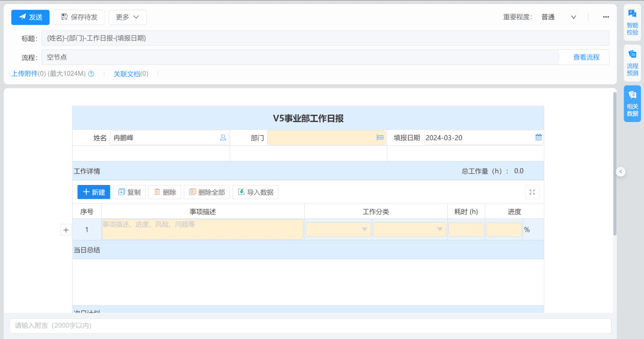
Task: Click the vertical scrollbar of the form
Action: tap(615, 164)
